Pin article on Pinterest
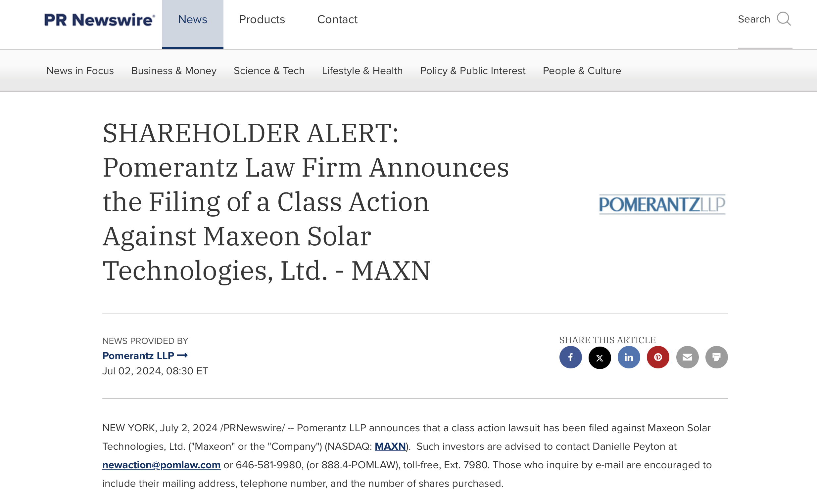 [658, 357]
